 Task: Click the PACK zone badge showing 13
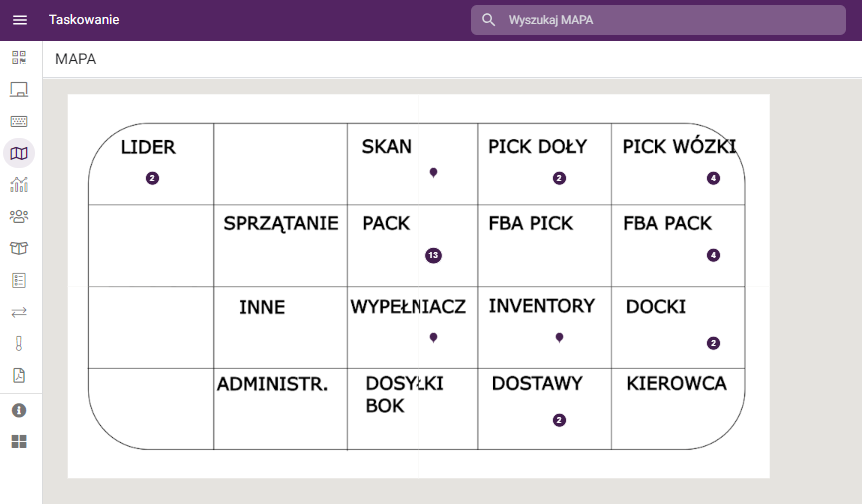pyautogui.click(x=433, y=255)
